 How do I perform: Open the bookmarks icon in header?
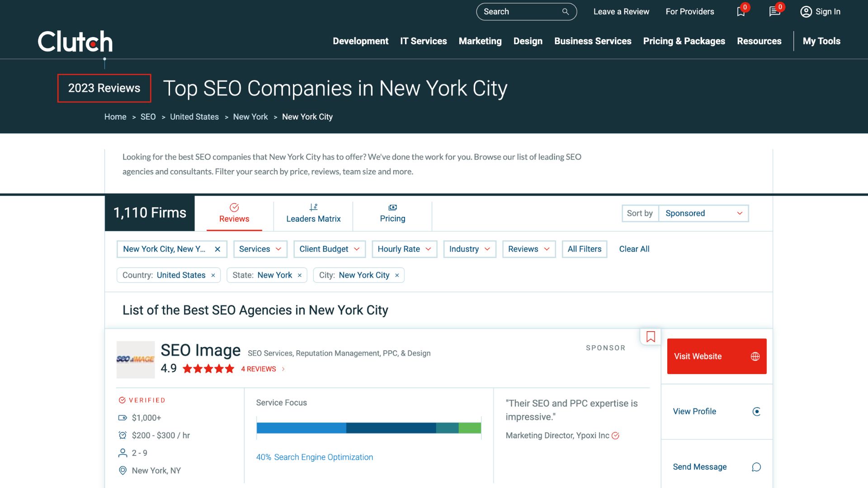point(741,12)
